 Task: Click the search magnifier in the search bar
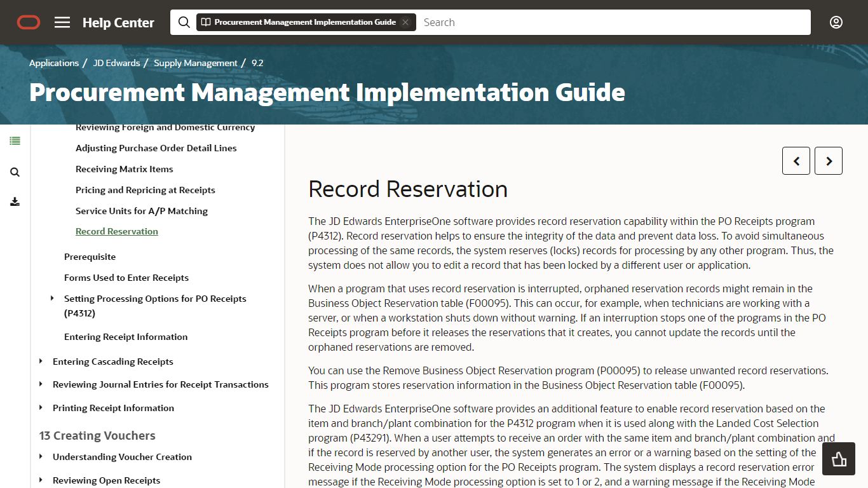click(x=184, y=22)
